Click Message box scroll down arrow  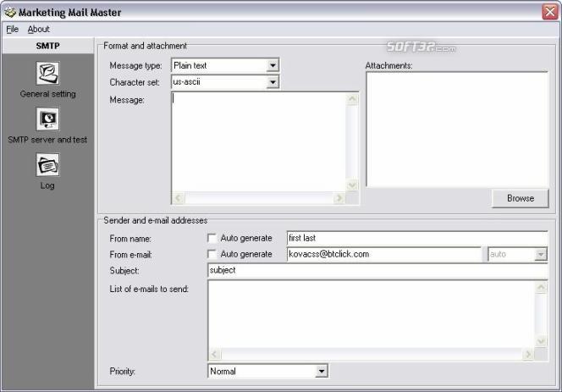tap(352, 185)
